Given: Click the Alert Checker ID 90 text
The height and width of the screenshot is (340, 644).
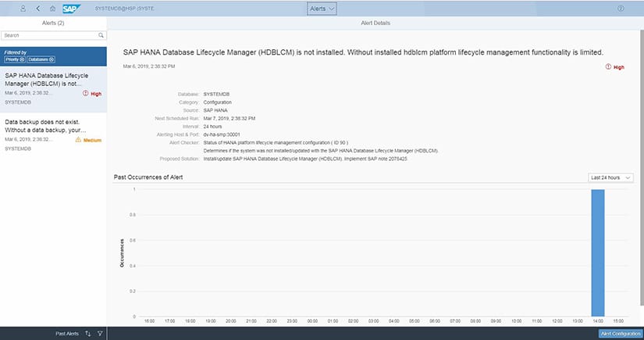Looking at the screenshot, I should pyautogui.click(x=276, y=143).
